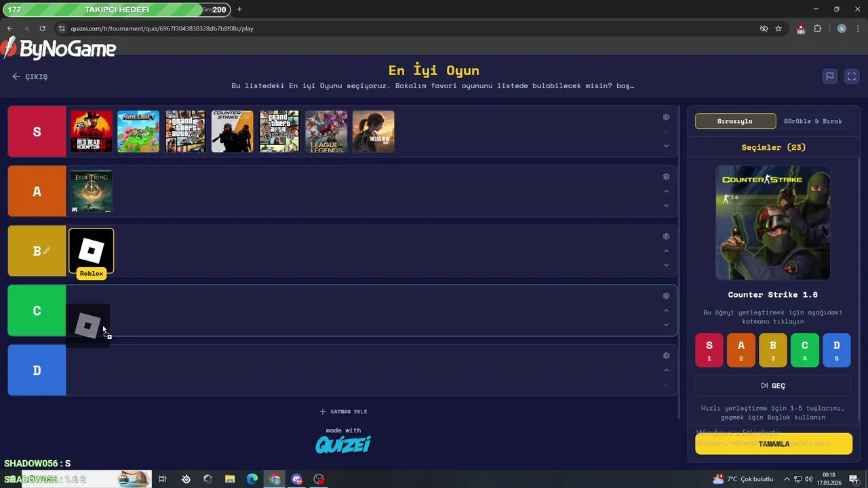
Task: Select Red Dead Redemption thumbnail in S tier
Action: (x=92, y=131)
